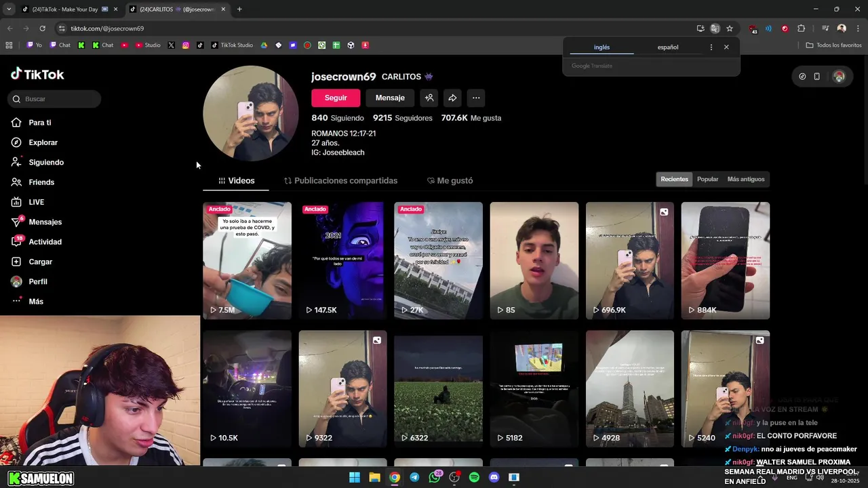Sort videos by Popular
The width and height of the screenshot is (868, 488).
[707, 179]
